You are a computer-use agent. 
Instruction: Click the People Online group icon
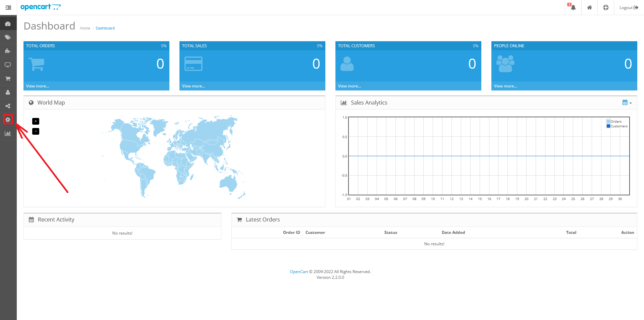tap(505, 64)
